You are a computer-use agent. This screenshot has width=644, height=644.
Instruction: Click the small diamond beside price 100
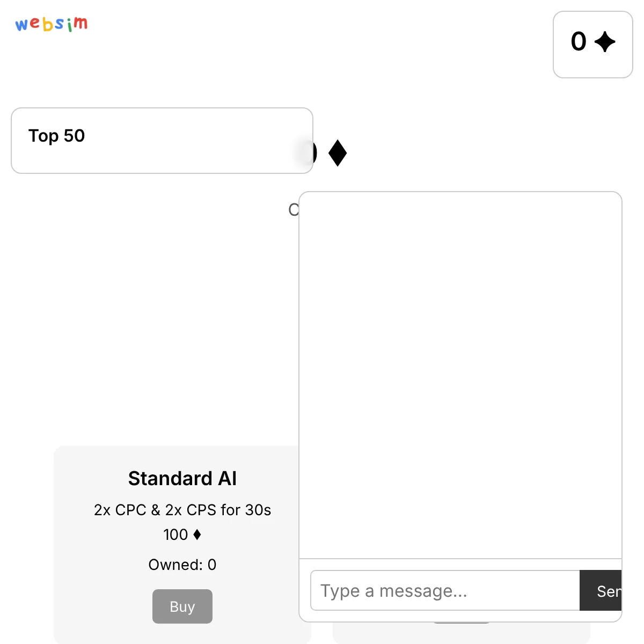coord(197,535)
